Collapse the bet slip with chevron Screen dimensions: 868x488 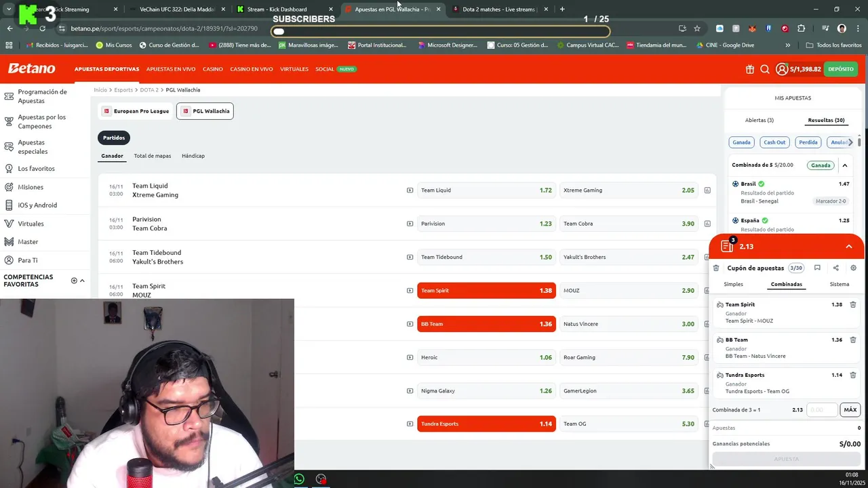coord(848,247)
